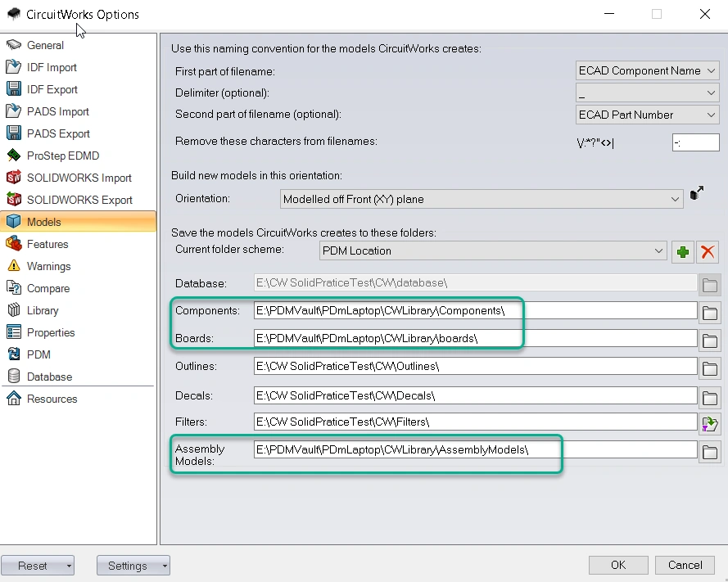
Task: Click the red X delete scheme icon
Action: point(708,251)
